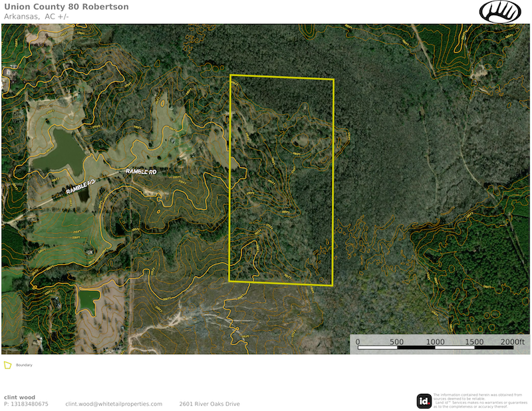Select the yellow parcel boundary's top edge

coord(281,77)
